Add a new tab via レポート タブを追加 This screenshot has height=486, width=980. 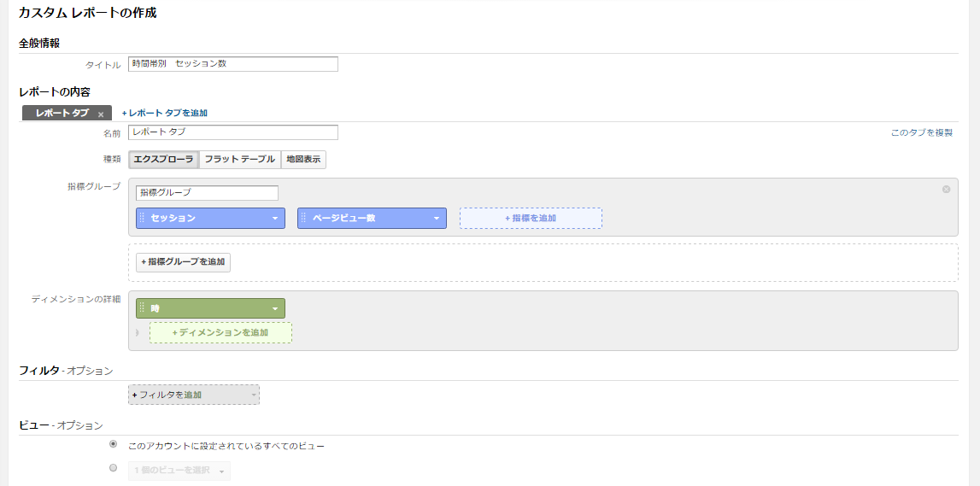(165, 113)
